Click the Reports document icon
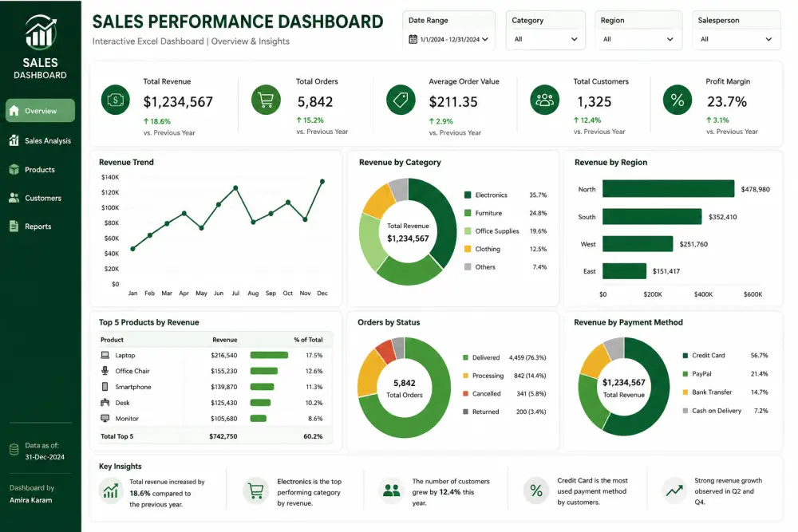Screen dimensions: 798x532 [x=14, y=227]
